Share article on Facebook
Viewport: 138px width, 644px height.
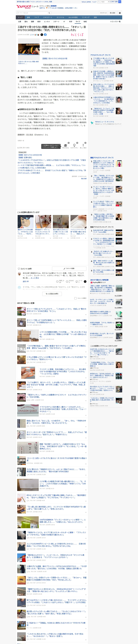coord(45,35)
